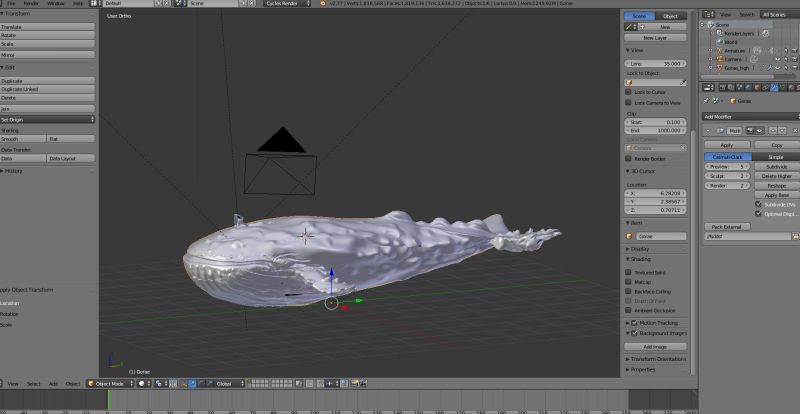Screen dimensions: 800x414
Task: Remove Multires modifier with X icon
Action: click(795, 131)
